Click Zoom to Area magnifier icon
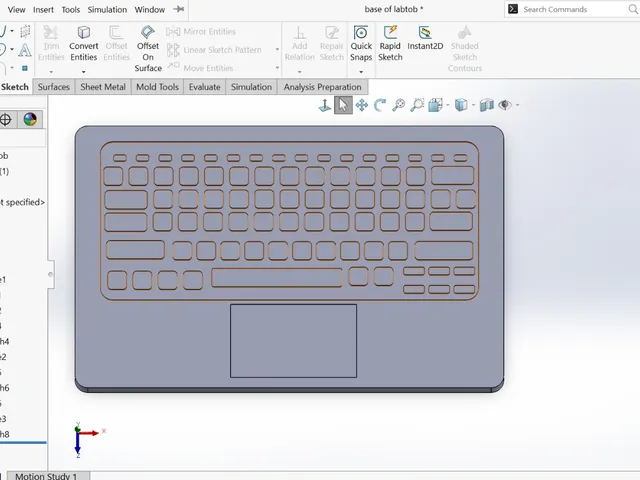This screenshot has width=640, height=480. tap(417, 105)
